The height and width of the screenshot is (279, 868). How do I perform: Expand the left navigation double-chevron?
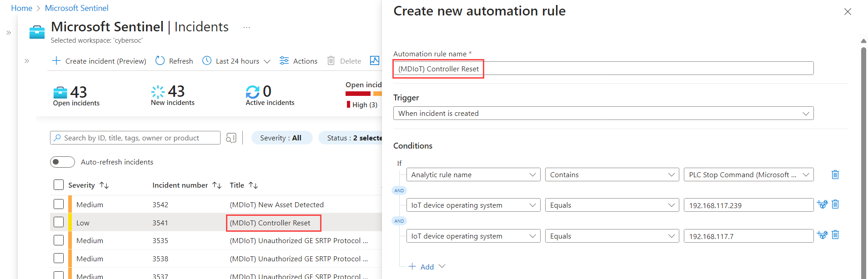9,33
